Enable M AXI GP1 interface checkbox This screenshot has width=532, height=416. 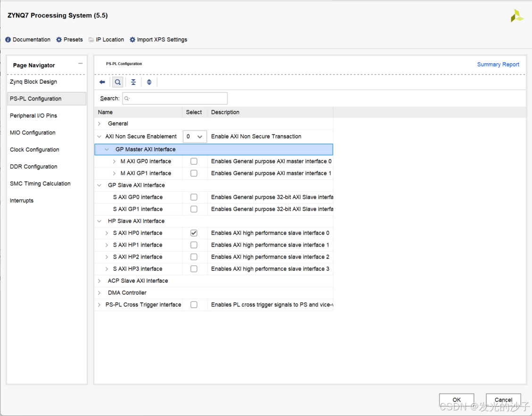coord(194,173)
